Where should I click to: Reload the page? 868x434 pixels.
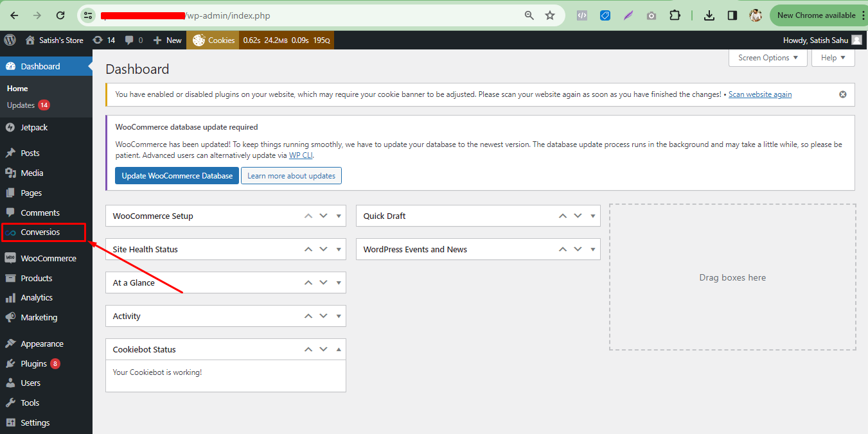point(60,15)
